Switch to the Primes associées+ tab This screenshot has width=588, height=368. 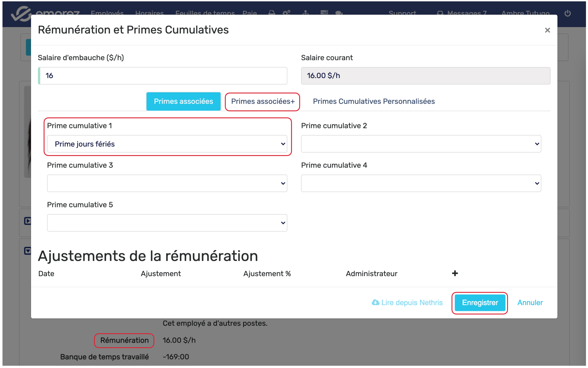(262, 102)
